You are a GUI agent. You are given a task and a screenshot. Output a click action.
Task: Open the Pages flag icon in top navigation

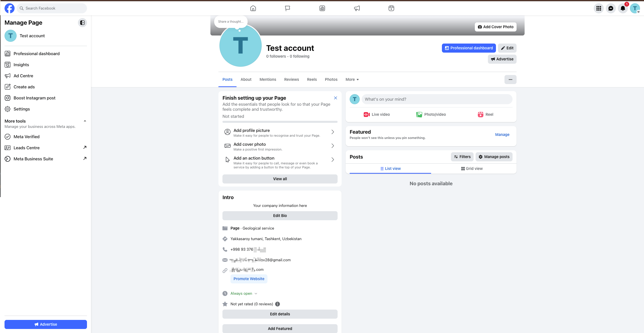pos(288,8)
